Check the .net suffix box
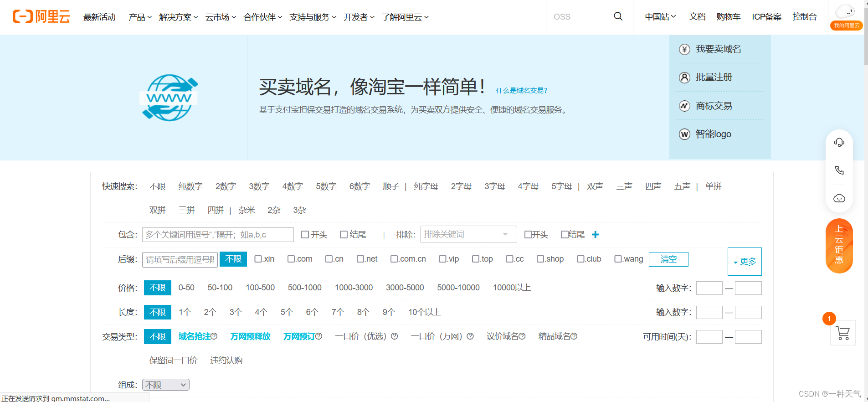 point(360,259)
